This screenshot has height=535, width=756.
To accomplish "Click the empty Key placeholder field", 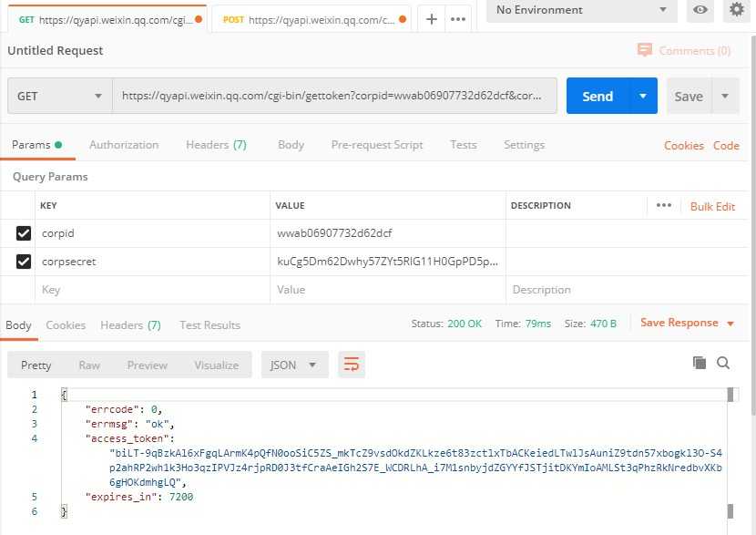I will pos(152,290).
